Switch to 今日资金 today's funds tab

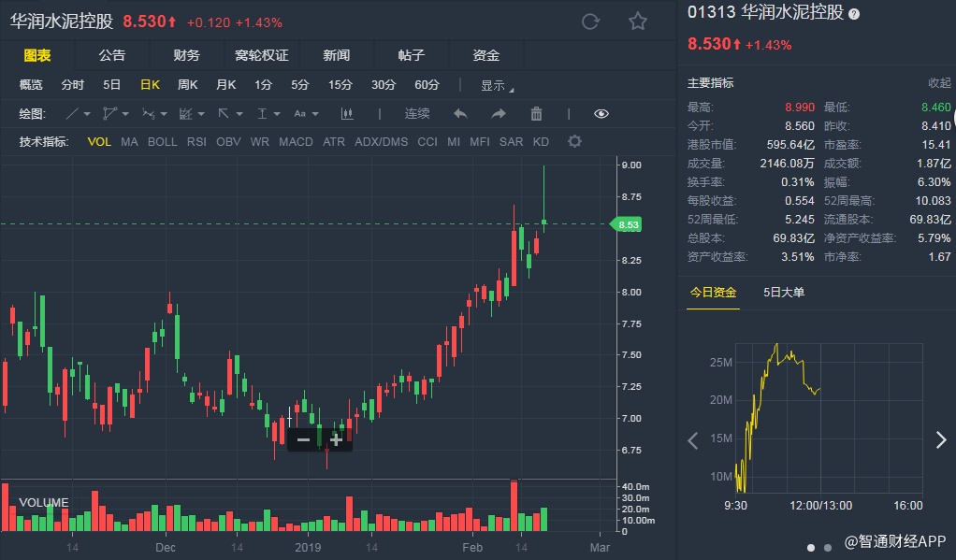[713, 293]
